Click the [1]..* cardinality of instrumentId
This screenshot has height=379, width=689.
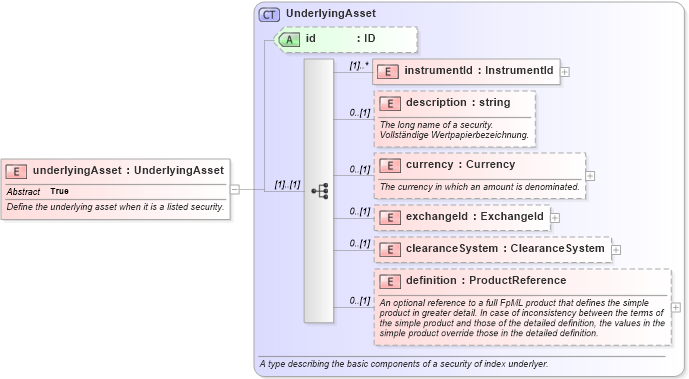tap(359, 66)
